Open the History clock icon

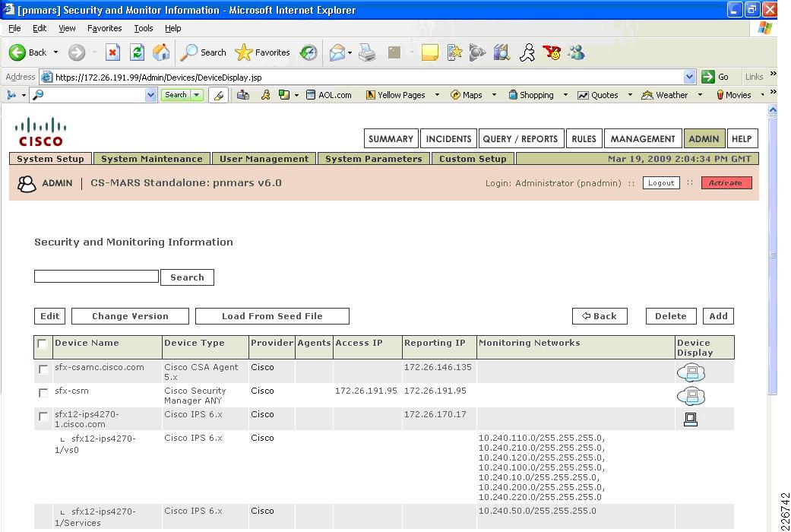click(308, 52)
